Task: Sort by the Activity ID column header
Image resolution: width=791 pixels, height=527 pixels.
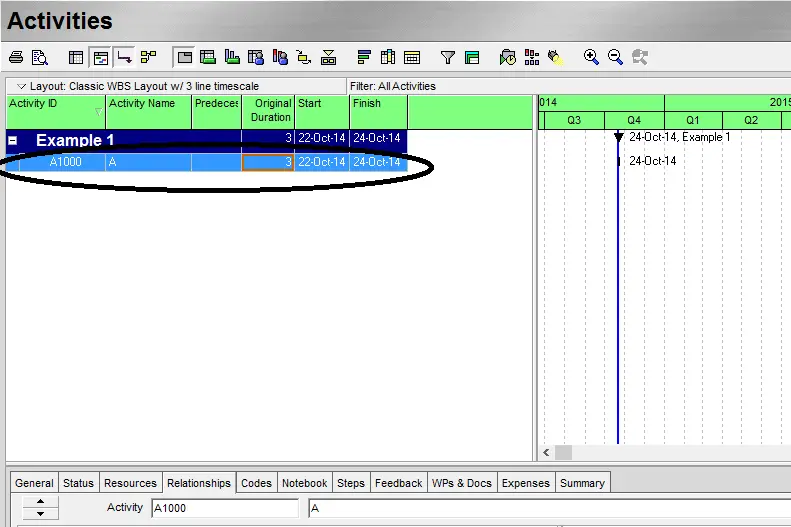Action: pos(55,111)
